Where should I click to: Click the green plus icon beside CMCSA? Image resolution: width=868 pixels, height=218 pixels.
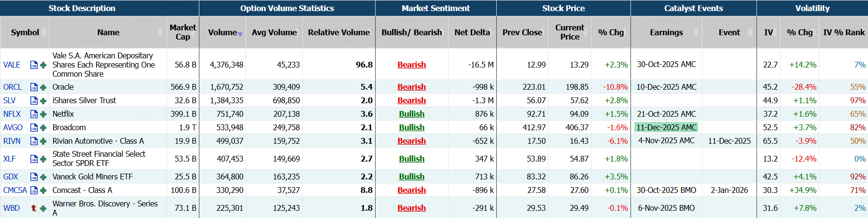[x=43, y=191]
